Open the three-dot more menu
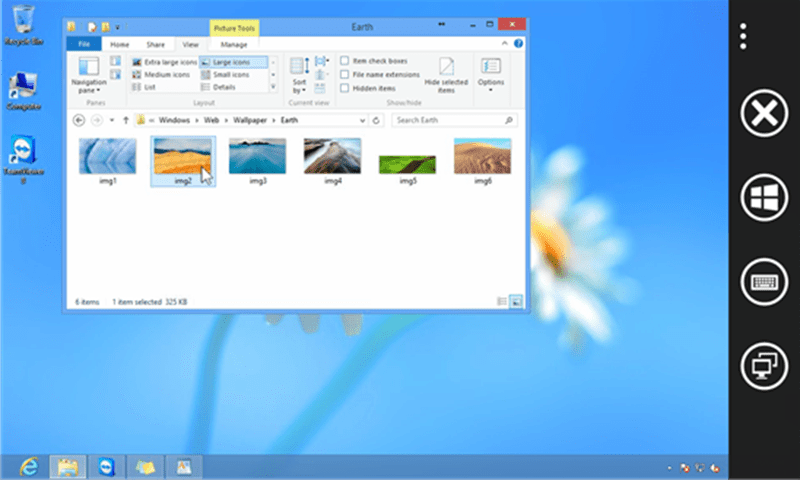Image resolution: width=800 pixels, height=480 pixels. point(743,36)
